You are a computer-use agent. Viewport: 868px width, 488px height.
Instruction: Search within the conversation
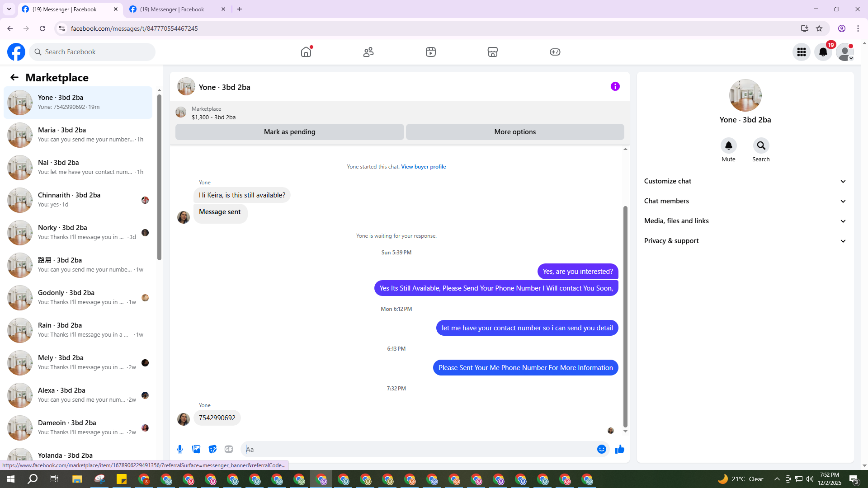[761, 146]
